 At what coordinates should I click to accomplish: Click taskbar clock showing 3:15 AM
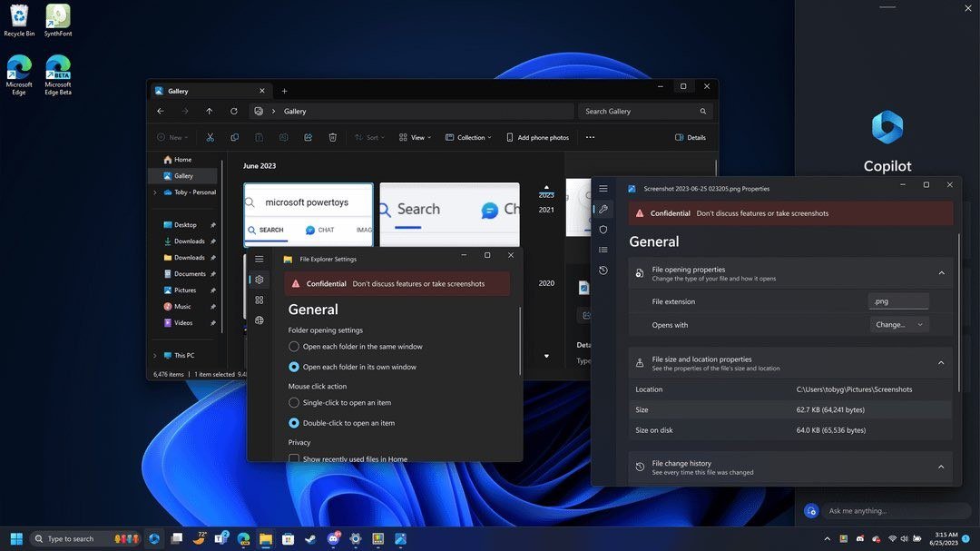tap(945, 538)
